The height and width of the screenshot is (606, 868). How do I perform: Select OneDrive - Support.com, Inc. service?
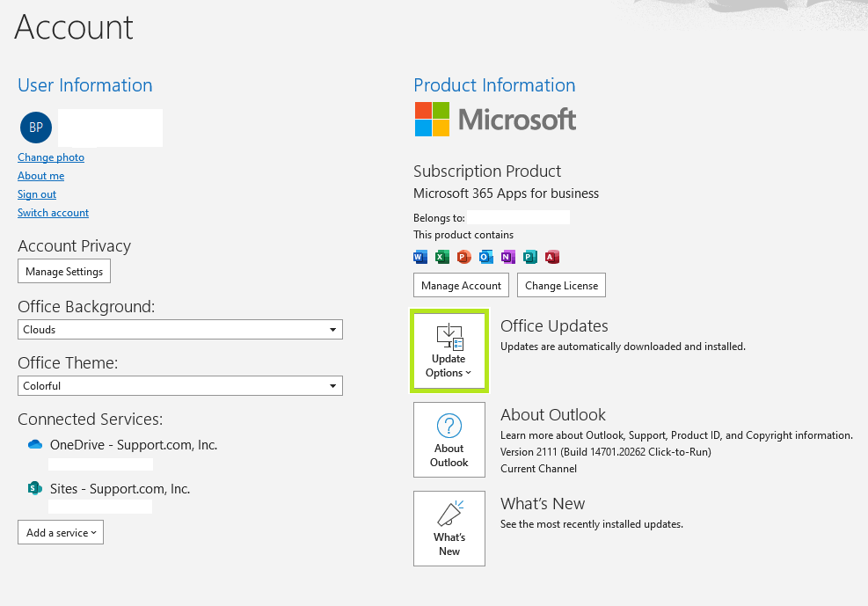[x=134, y=444]
